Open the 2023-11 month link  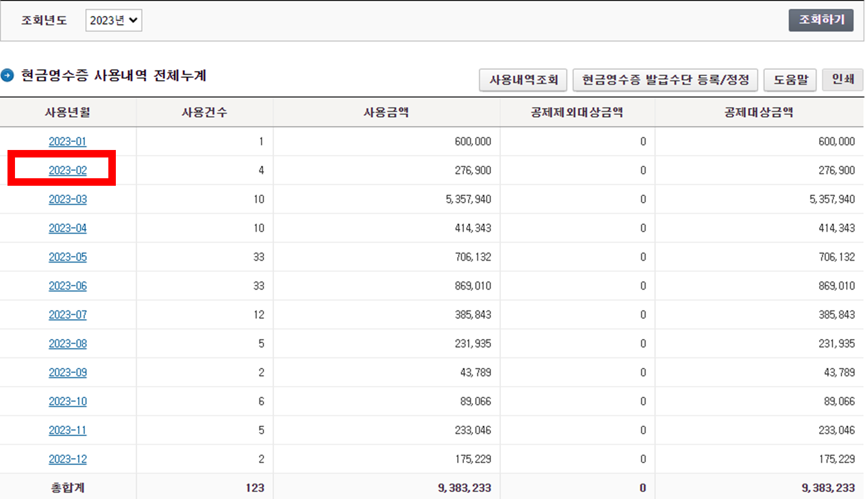pos(67,430)
